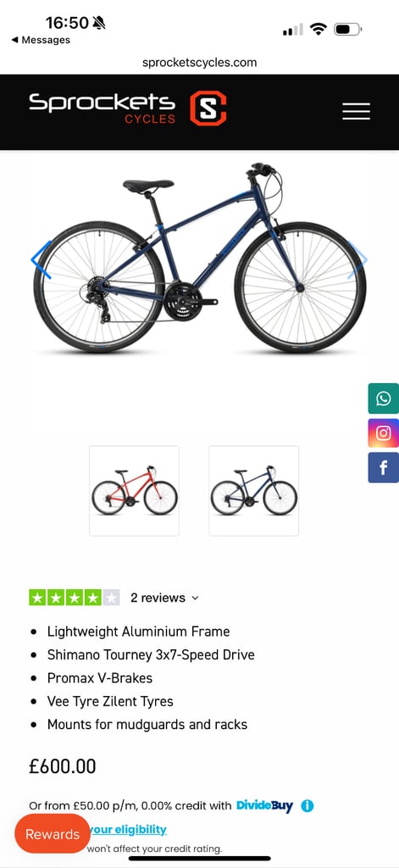Select the blue bike thumbnail
This screenshot has width=399, height=868.
tap(254, 491)
